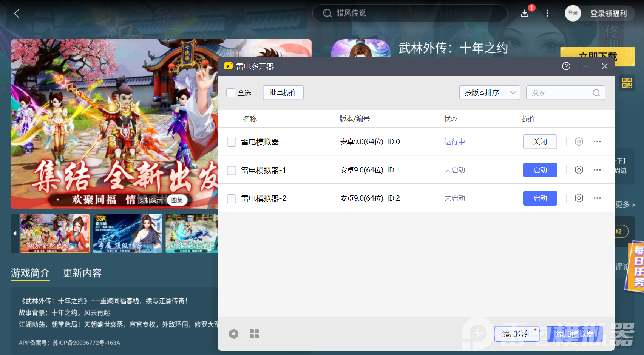Click the 状态 column header
Screen dimensions: 644x355
[x=451, y=119]
